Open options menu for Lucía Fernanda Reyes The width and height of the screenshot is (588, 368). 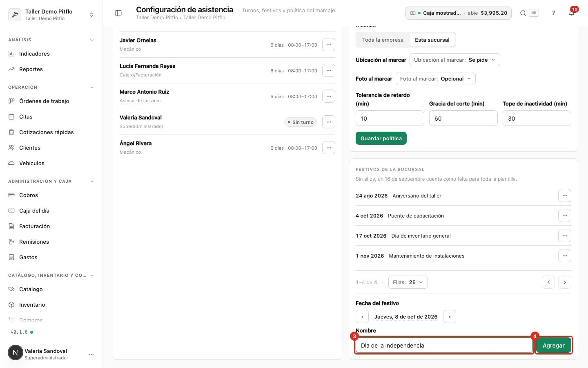(x=329, y=70)
